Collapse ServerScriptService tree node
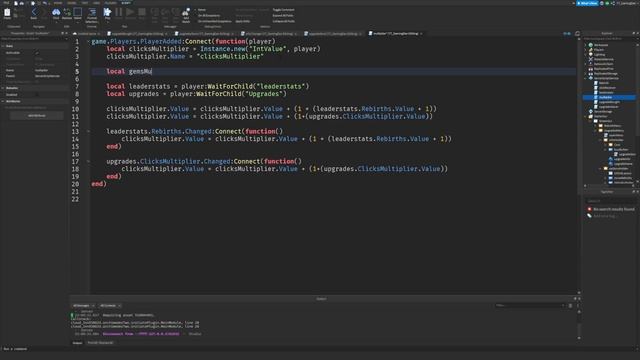This screenshot has width=640, height=360. pos(585,78)
